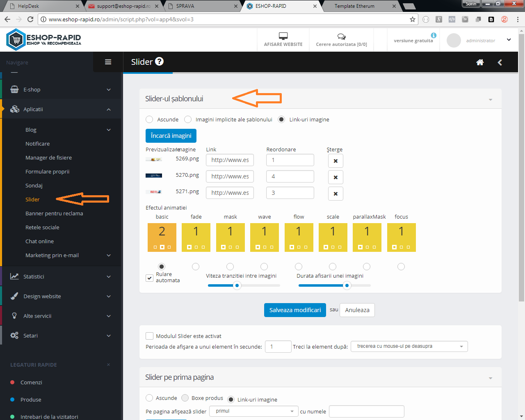Click the E-shop basket icon in the sidebar
Image resolution: width=525 pixels, height=420 pixels.
(x=14, y=89)
